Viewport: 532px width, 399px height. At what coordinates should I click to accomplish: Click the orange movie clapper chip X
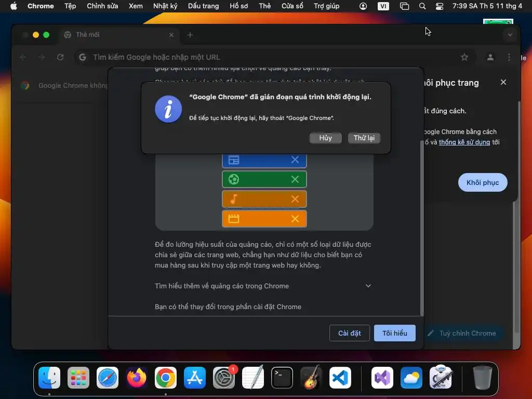(295, 219)
